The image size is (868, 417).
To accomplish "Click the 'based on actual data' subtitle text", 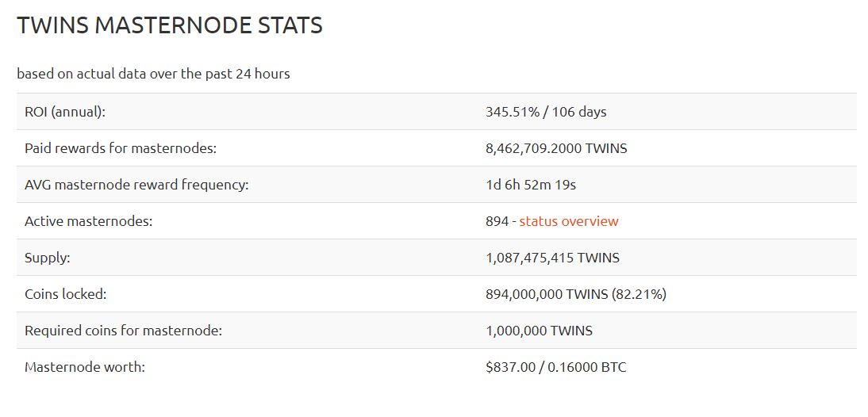I will (x=153, y=74).
